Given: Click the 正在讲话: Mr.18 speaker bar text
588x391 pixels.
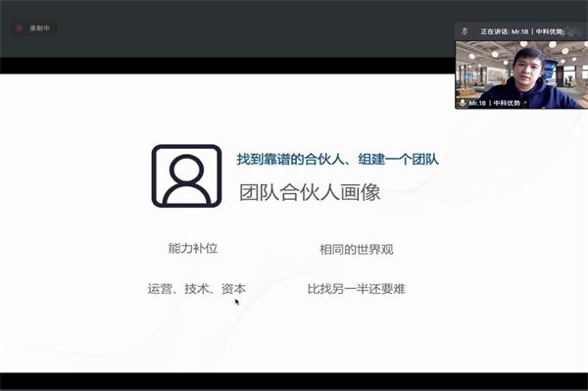Looking at the screenshot, I should coord(522,32).
